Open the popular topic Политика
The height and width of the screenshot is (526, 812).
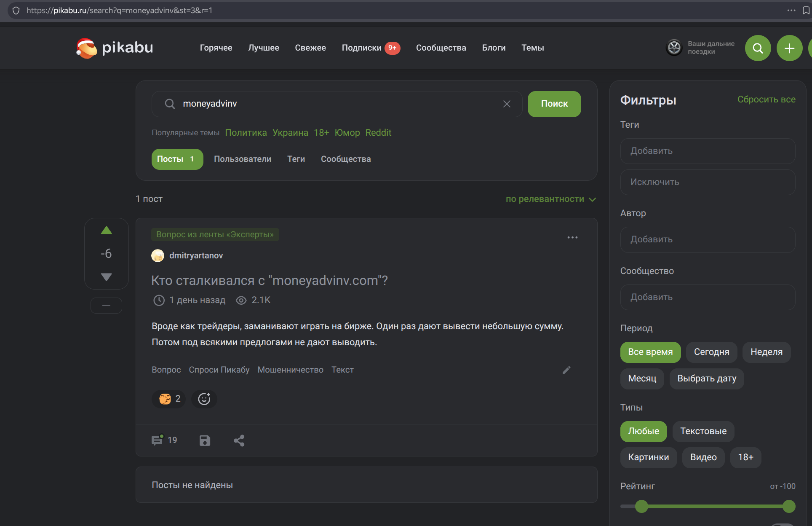tap(246, 133)
